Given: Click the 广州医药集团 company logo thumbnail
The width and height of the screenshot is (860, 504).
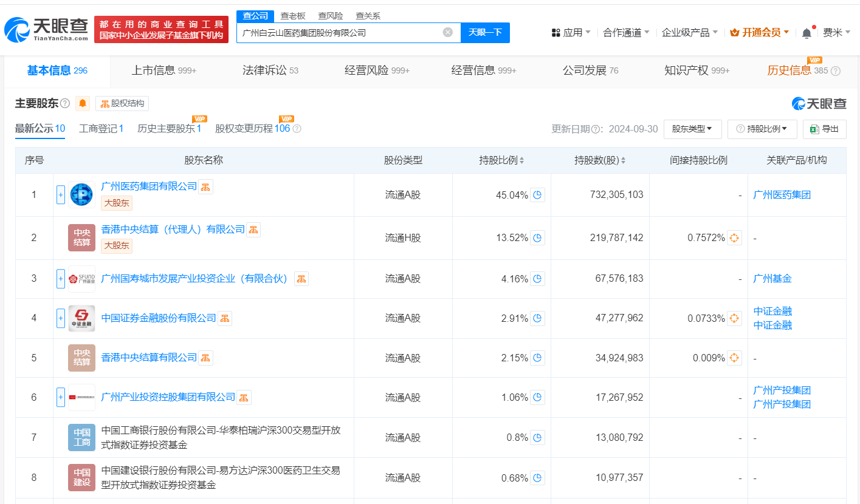Looking at the screenshot, I should [81, 195].
